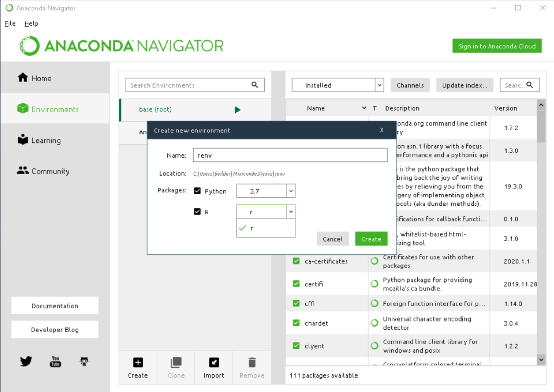Click Sign in to Anaconda Cloud

(497, 46)
